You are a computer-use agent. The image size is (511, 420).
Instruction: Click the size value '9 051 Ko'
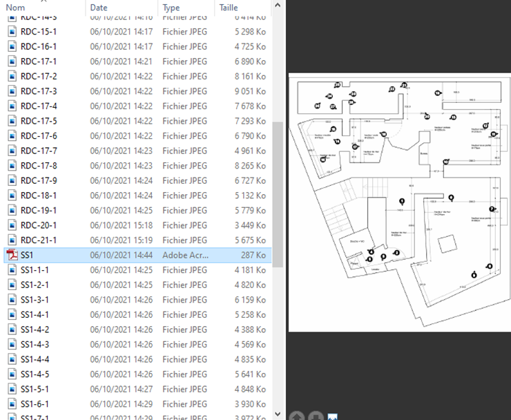(250, 91)
